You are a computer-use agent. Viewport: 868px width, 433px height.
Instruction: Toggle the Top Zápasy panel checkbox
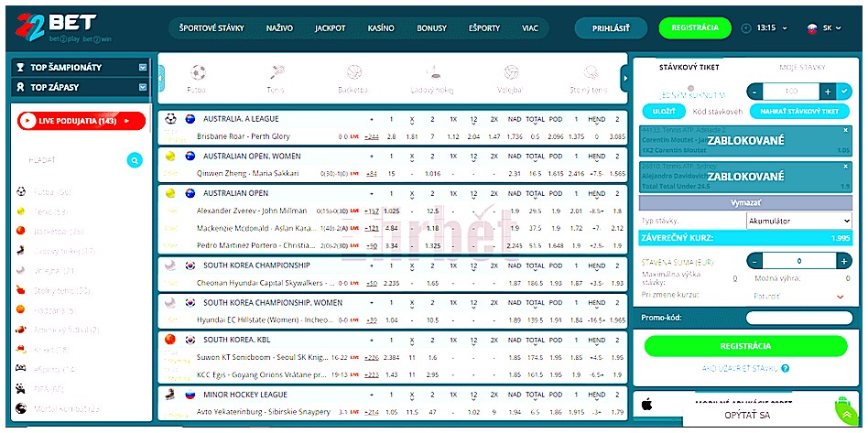[143, 88]
